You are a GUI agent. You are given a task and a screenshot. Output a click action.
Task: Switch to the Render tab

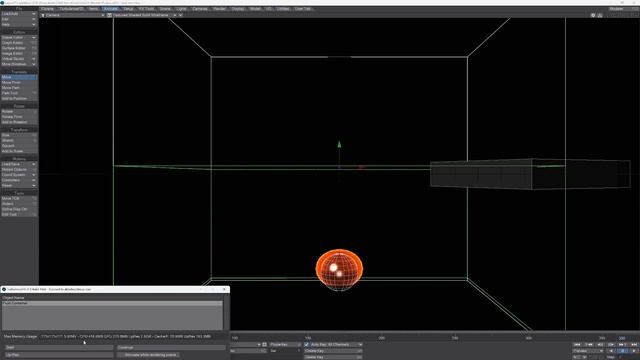coord(220,9)
